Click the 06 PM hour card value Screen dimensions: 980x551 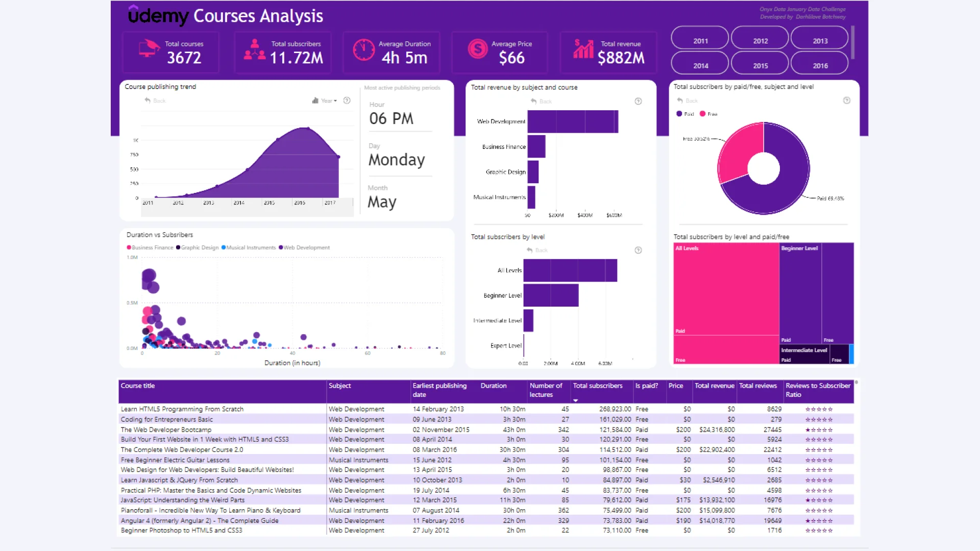[x=391, y=118]
